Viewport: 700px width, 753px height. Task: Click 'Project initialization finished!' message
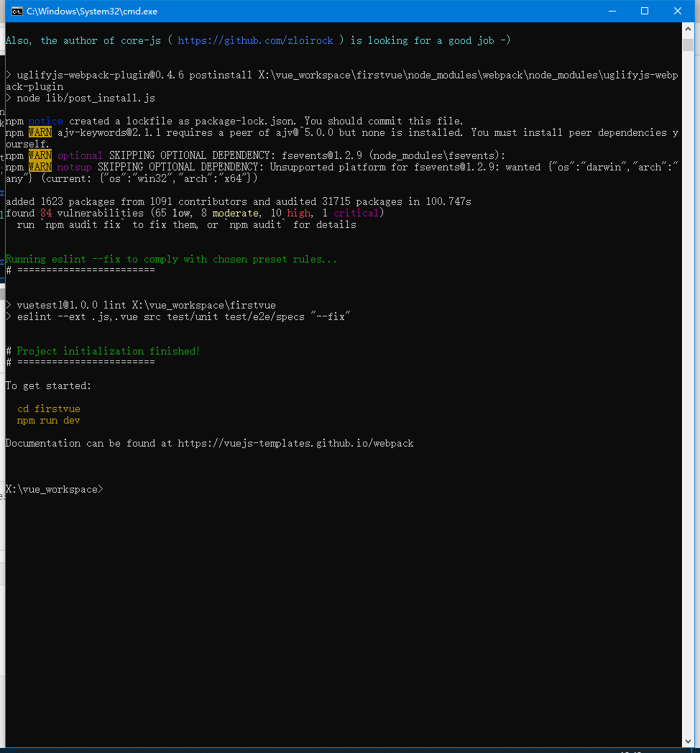[108, 351]
